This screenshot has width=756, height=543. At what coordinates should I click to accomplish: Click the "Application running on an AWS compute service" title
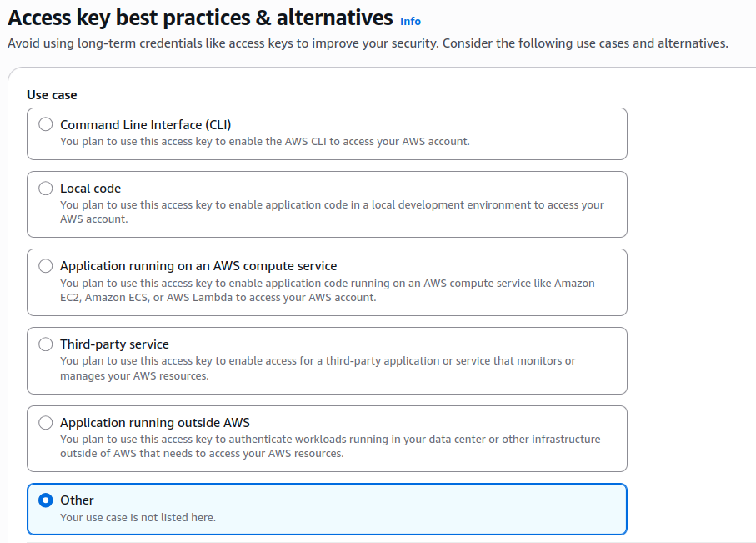(x=198, y=266)
